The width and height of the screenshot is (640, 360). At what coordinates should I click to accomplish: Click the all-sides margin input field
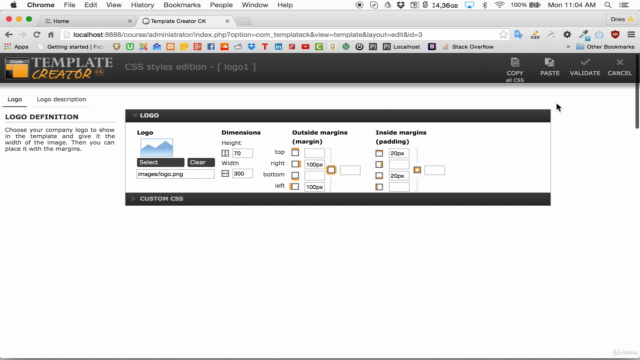(350, 170)
